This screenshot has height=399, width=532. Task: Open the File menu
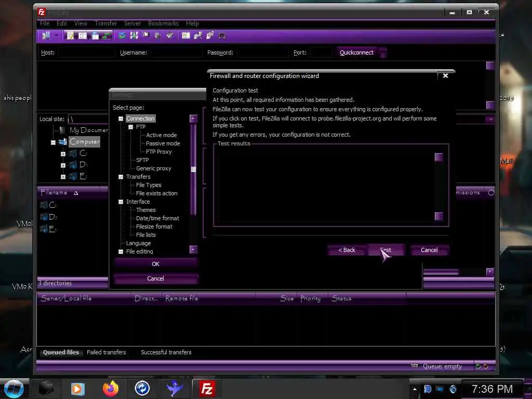tap(45, 23)
